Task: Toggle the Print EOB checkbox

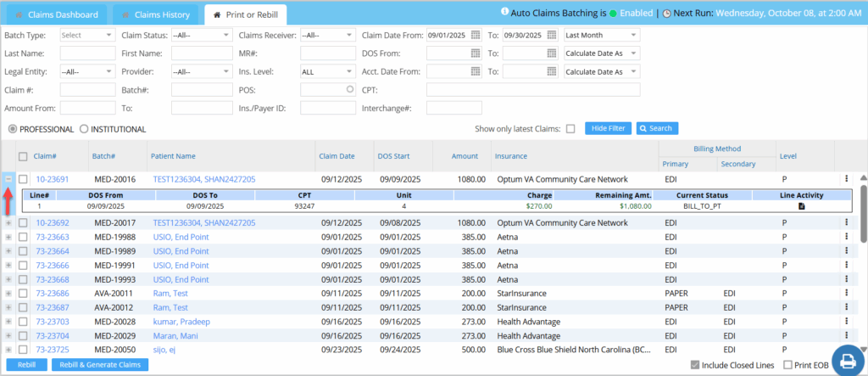Action: click(789, 365)
